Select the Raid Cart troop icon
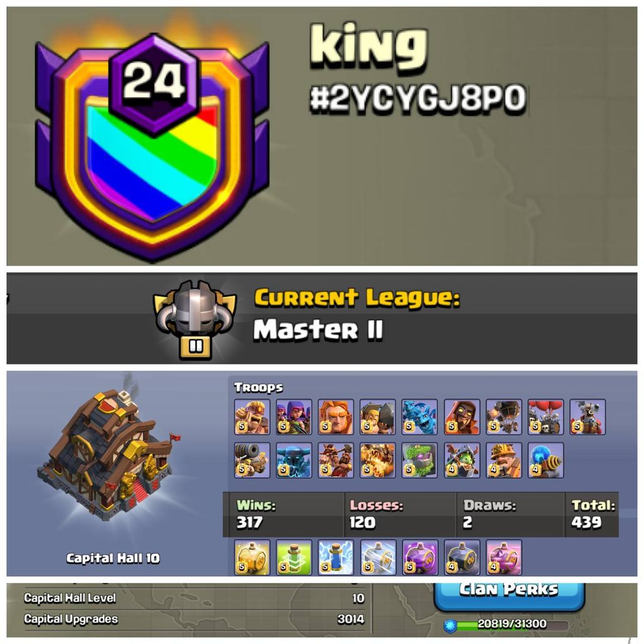 point(252,460)
